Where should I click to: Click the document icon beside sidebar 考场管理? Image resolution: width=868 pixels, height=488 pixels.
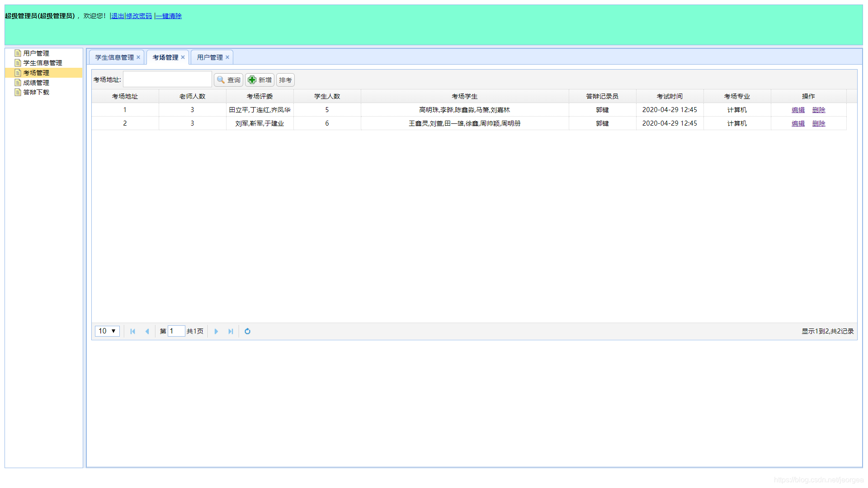[18, 73]
